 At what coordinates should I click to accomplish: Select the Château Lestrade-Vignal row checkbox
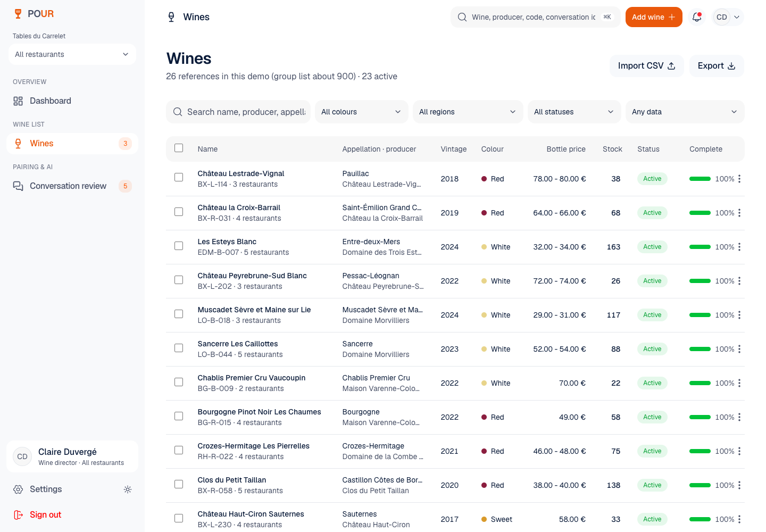[x=179, y=178]
